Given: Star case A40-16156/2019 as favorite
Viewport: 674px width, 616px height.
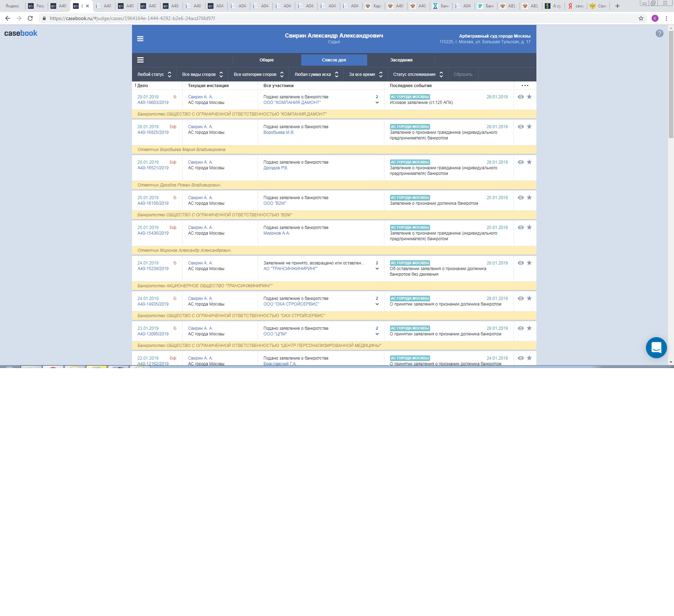Looking at the screenshot, I should point(529,198).
